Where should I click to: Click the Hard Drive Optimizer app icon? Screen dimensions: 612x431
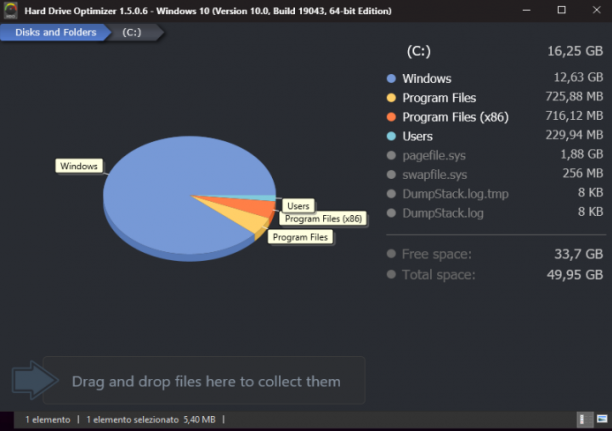(x=11, y=11)
